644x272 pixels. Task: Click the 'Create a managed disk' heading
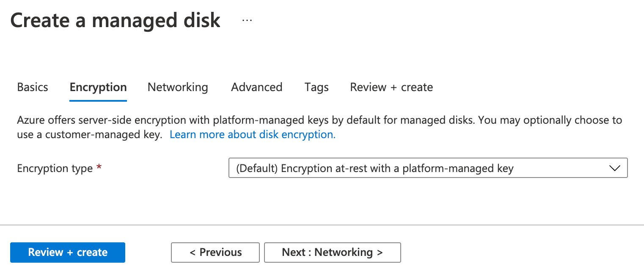pos(116,20)
